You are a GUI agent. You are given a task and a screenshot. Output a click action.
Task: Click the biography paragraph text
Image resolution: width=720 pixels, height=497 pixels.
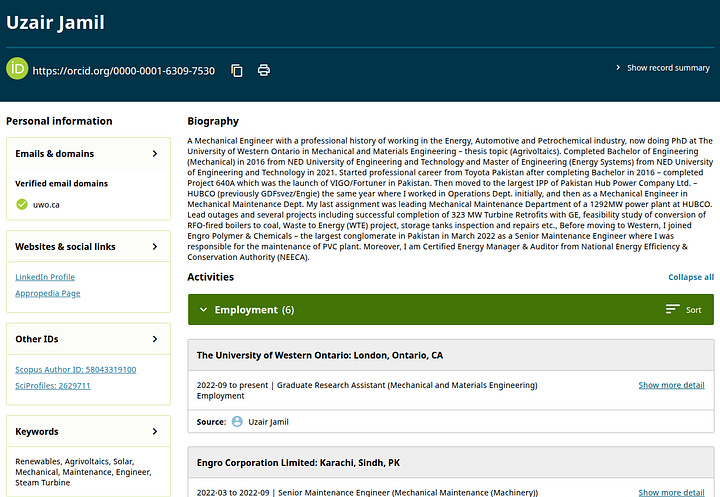point(450,199)
